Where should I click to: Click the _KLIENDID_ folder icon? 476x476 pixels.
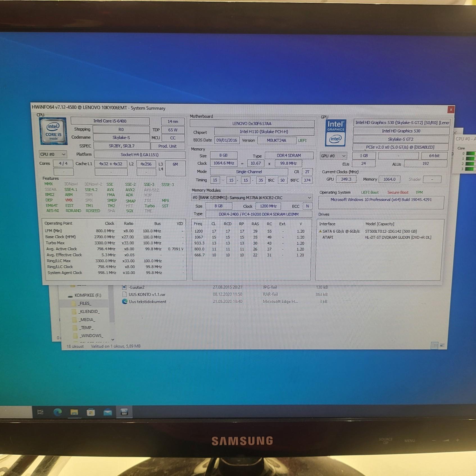[x=74, y=312]
